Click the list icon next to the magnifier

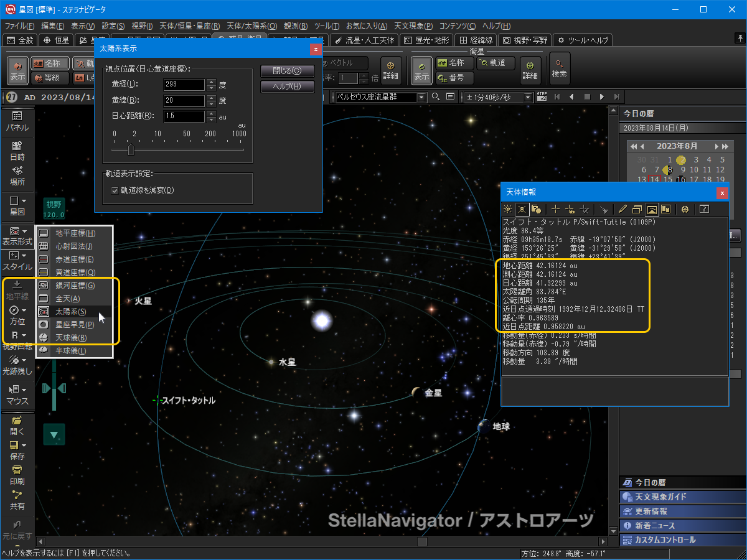(450, 97)
